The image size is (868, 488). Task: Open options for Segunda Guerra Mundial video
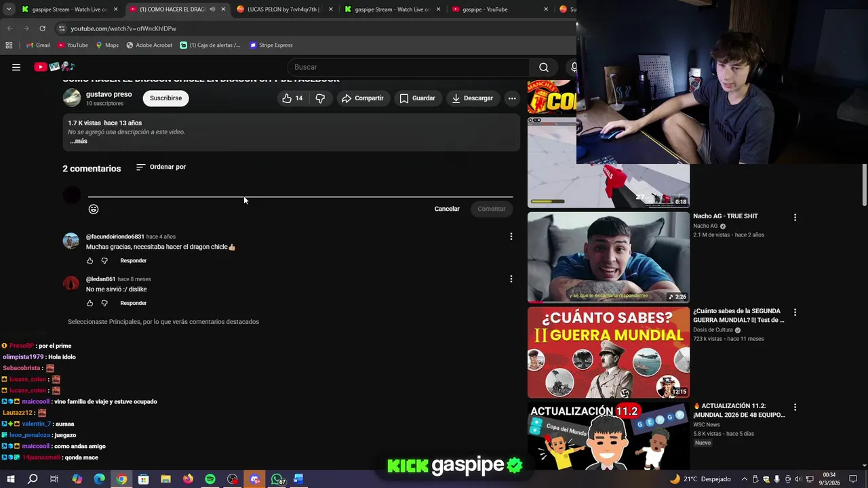(795, 312)
